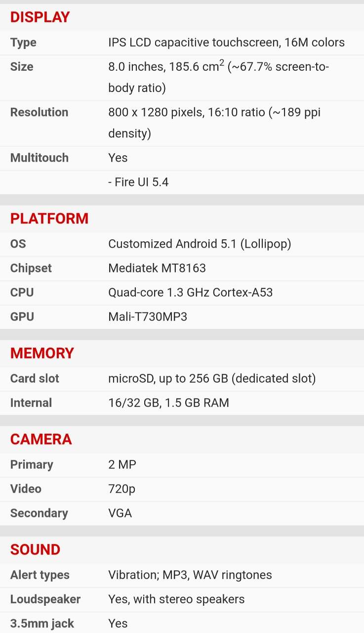364x633 pixels.
Task: Open the OS spec label
Action: click(18, 244)
